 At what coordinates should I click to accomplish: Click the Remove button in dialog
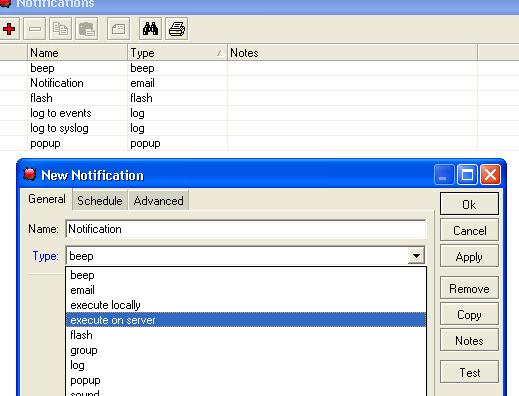point(469,288)
